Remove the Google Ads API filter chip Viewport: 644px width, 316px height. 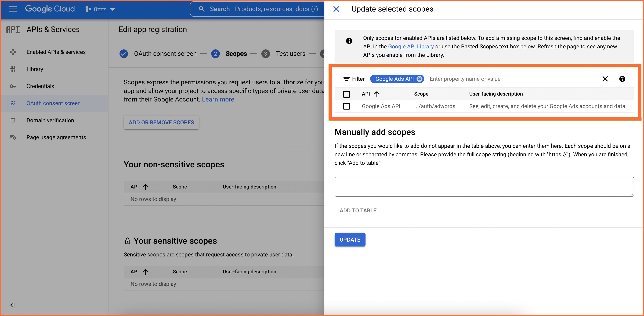coord(419,79)
